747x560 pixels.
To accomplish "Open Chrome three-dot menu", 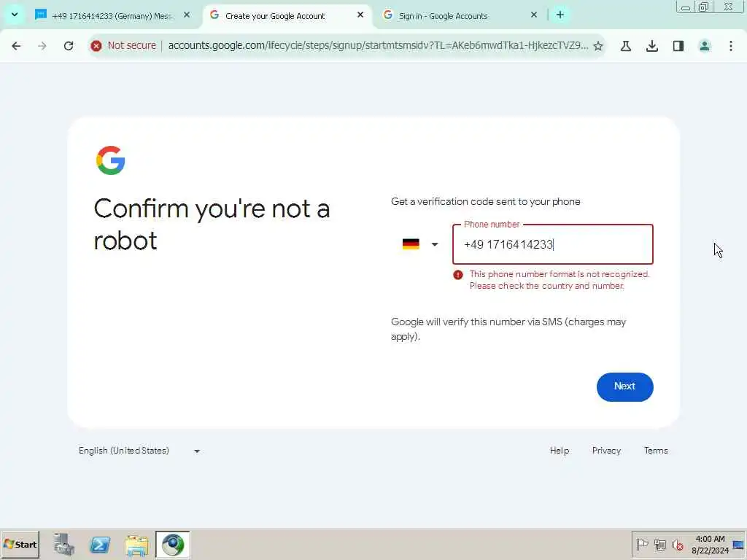I will pos(731,46).
